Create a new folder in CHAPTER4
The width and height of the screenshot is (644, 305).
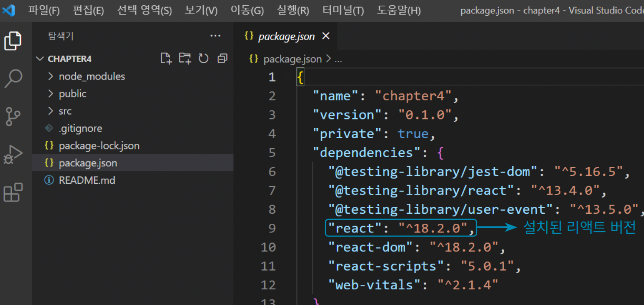185,59
